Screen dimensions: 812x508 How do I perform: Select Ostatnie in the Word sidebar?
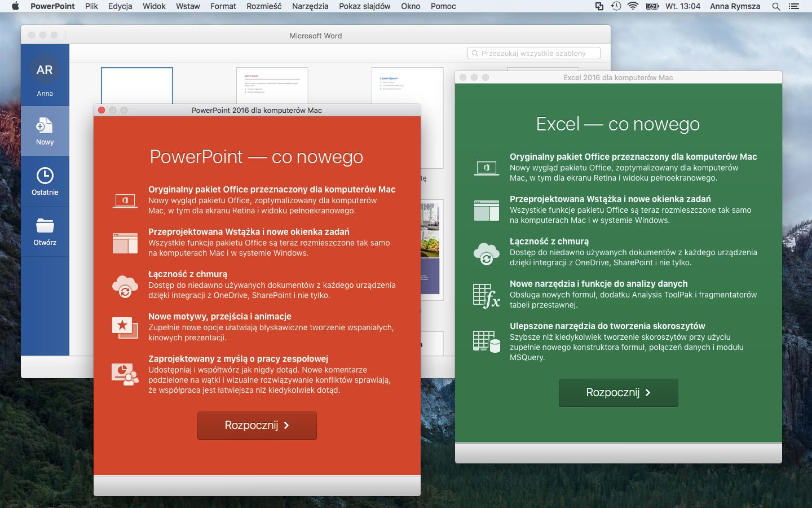point(45,181)
